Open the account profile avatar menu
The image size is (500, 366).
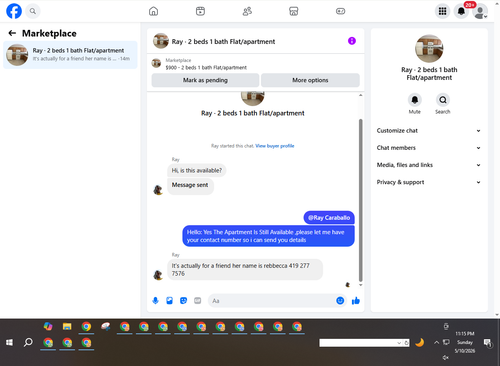(480, 12)
